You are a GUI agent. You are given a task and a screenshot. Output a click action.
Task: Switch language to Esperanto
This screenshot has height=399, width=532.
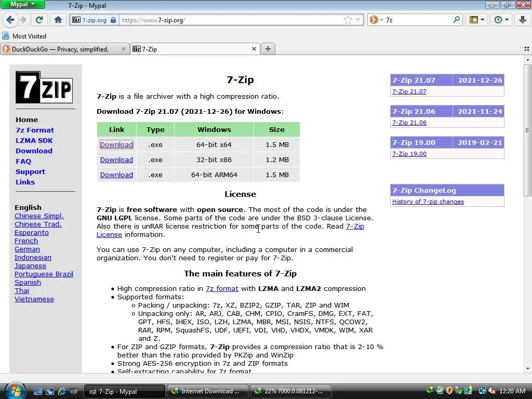click(32, 233)
